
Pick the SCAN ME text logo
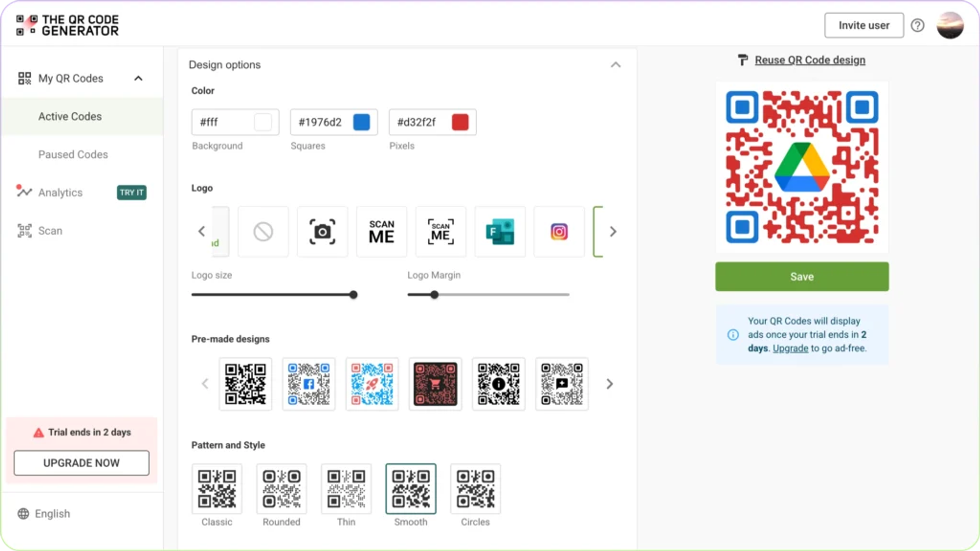(382, 232)
